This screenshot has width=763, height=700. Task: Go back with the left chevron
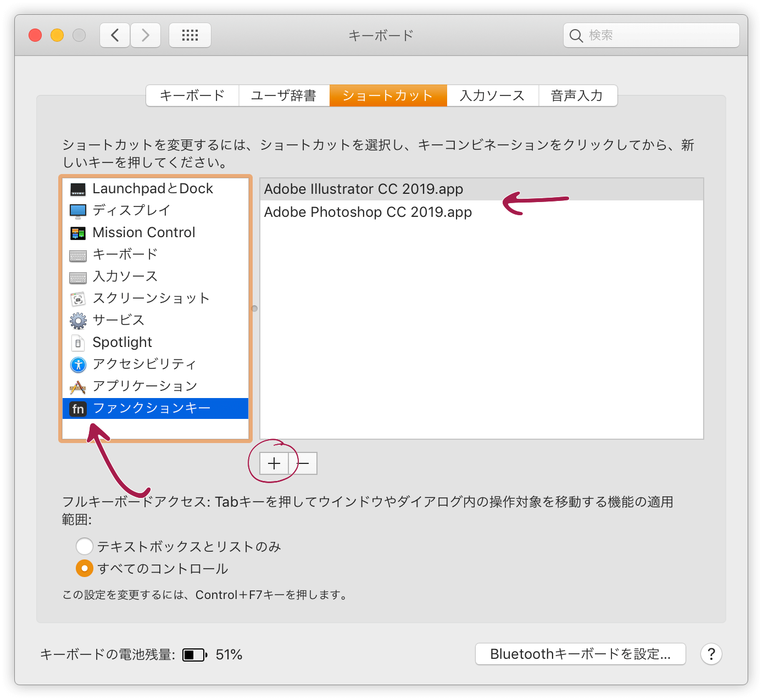click(x=115, y=36)
